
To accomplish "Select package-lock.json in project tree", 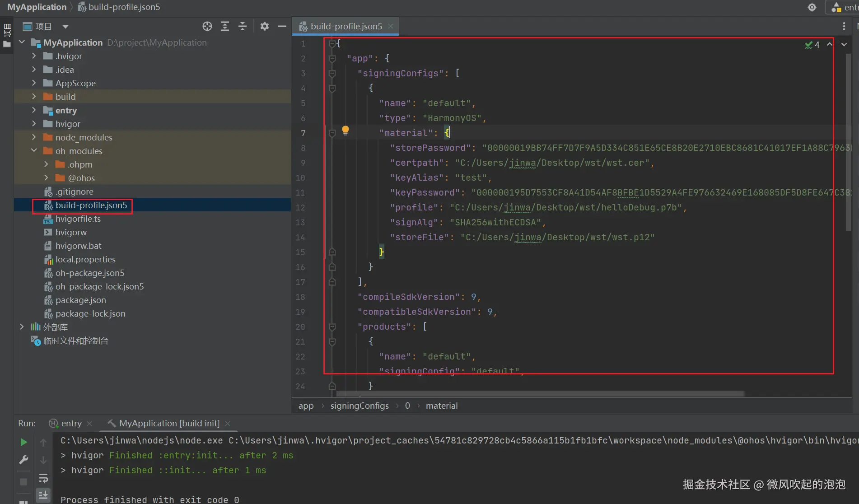I will tap(90, 313).
